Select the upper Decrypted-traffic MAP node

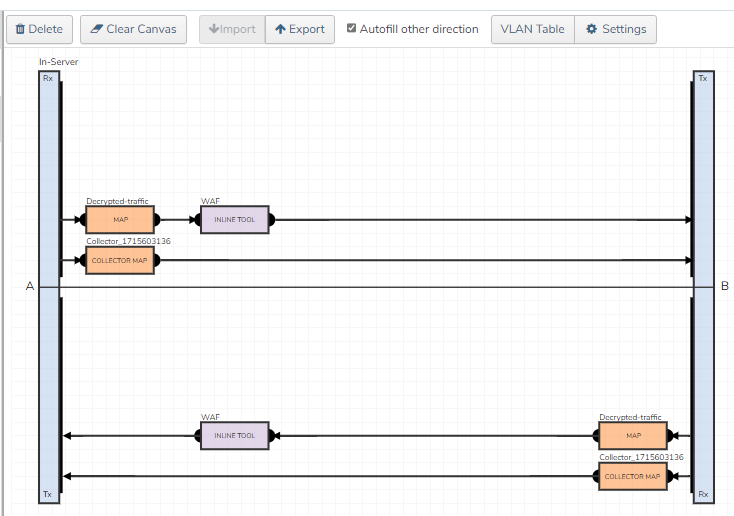(x=120, y=220)
